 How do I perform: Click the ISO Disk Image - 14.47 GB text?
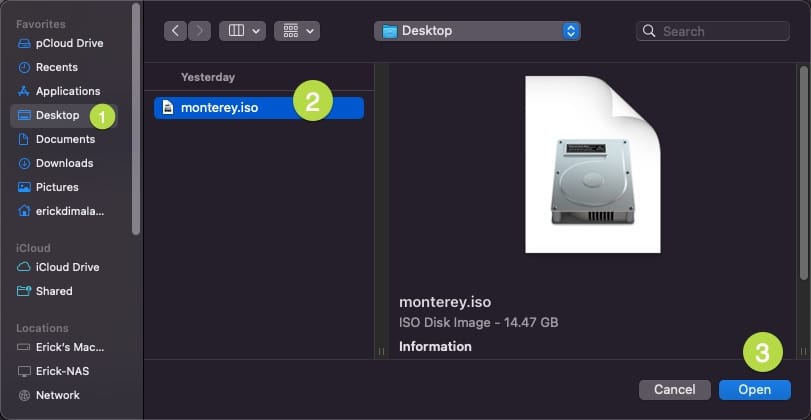(478, 323)
